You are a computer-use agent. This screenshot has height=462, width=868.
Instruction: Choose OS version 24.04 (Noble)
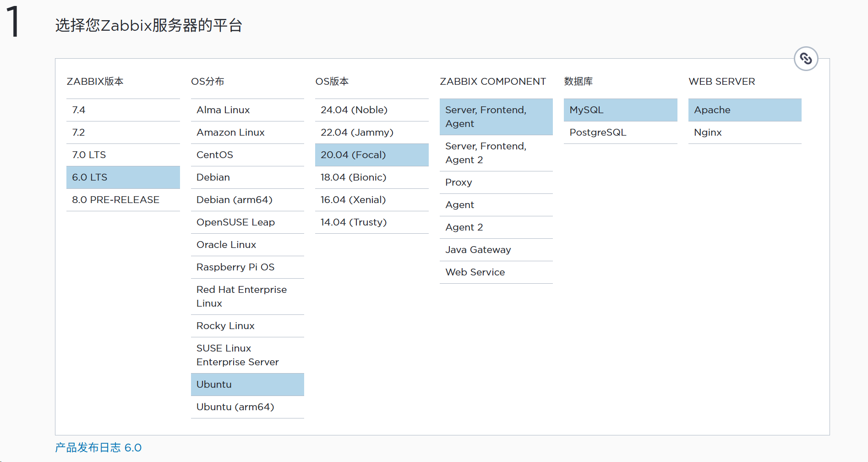(x=371, y=110)
